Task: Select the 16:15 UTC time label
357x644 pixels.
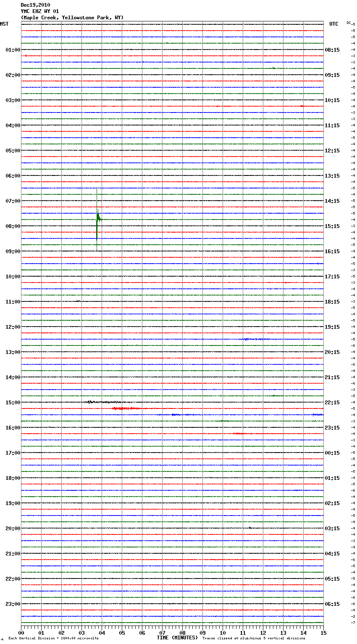Action: pyautogui.click(x=332, y=251)
